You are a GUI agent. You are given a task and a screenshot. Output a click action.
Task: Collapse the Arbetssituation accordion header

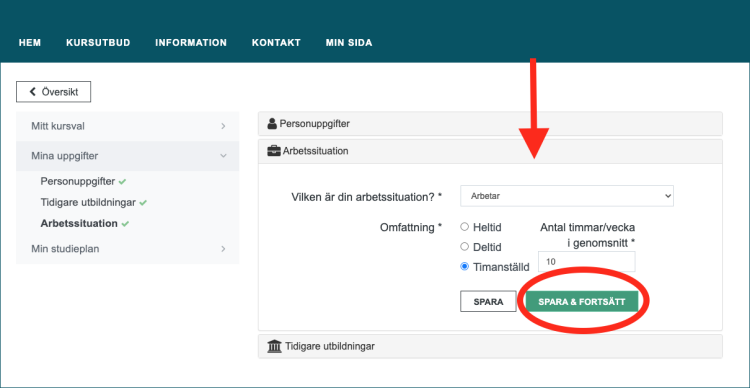pyautogui.click(x=490, y=151)
